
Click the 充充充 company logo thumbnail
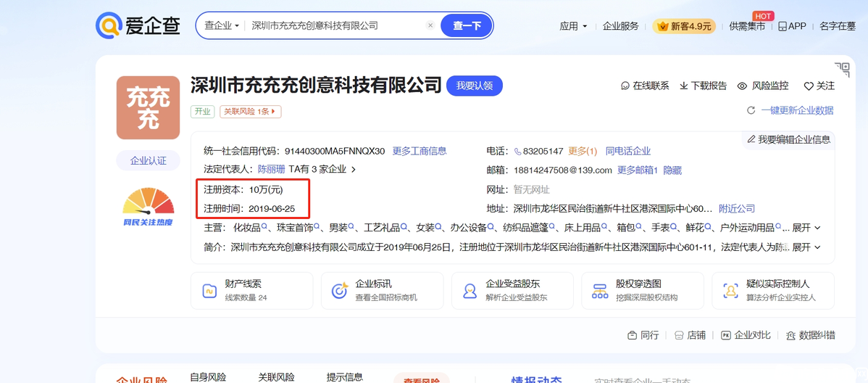148,107
